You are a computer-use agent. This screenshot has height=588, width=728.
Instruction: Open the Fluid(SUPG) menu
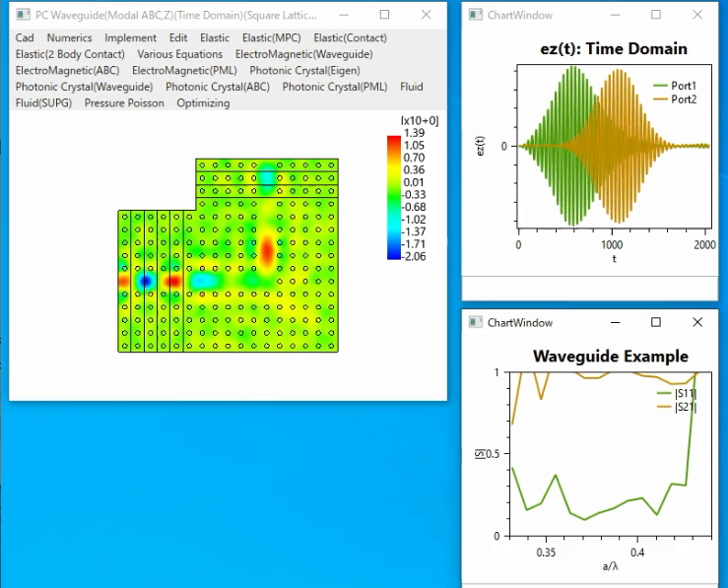point(43,103)
